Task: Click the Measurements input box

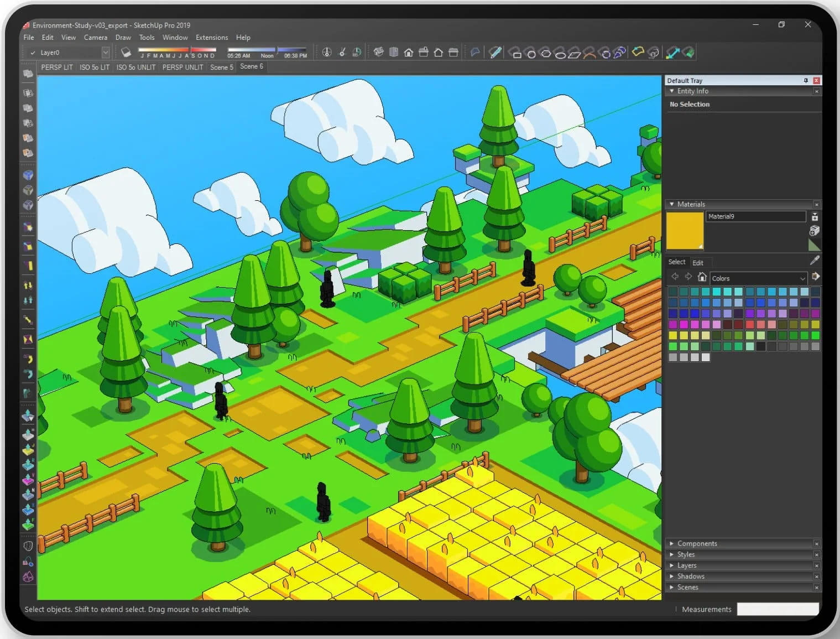Action: click(778, 609)
